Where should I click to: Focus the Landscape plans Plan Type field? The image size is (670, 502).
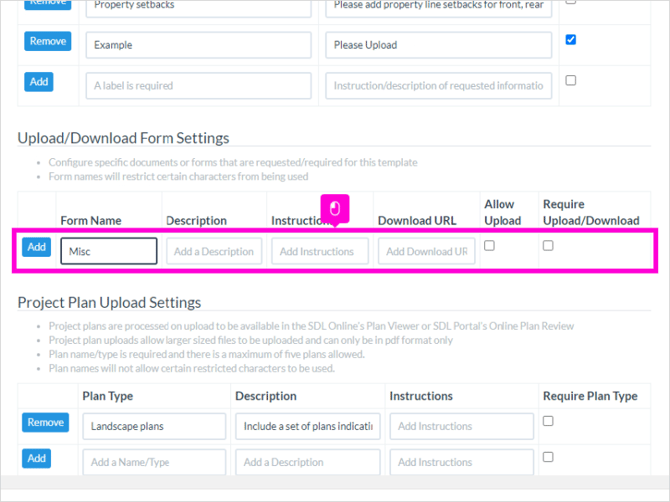pyautogui.click(x=154, y=426)
